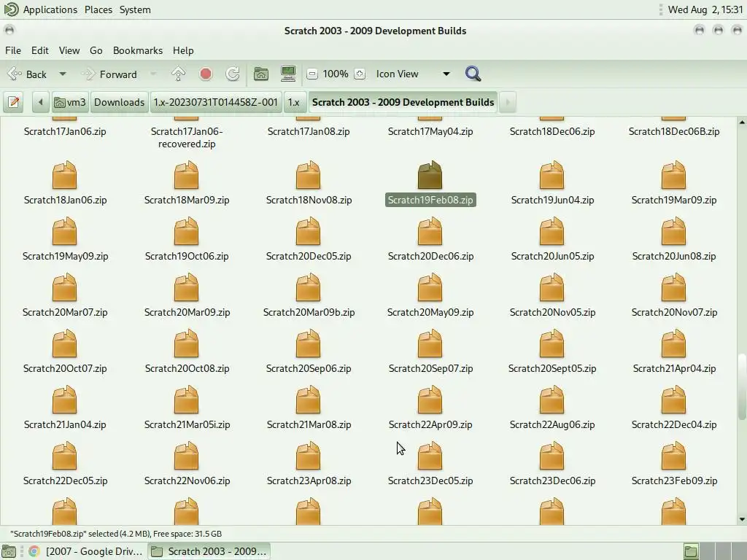This screenshot has height=560, width=747.
Task: Reload the current folder
Action: (233, 74)
